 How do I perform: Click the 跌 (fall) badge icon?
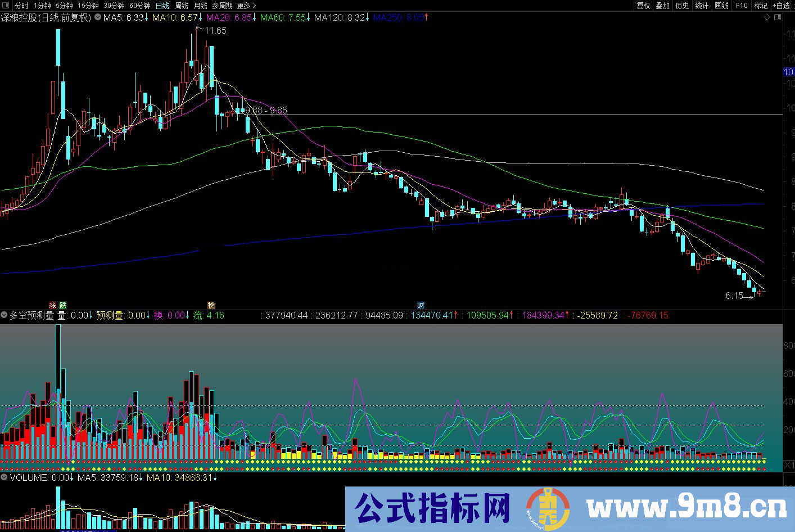(x=63, y=305)
